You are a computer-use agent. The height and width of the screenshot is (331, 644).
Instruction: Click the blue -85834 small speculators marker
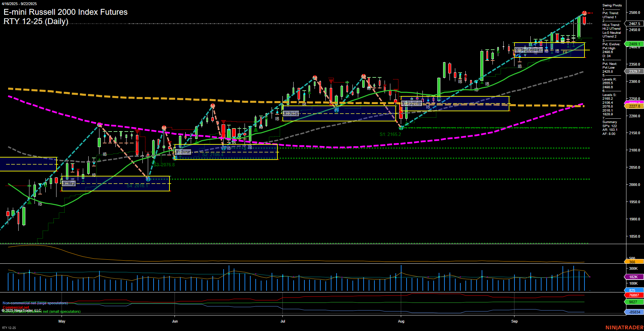pyautogui.click(x=635, y=312)
